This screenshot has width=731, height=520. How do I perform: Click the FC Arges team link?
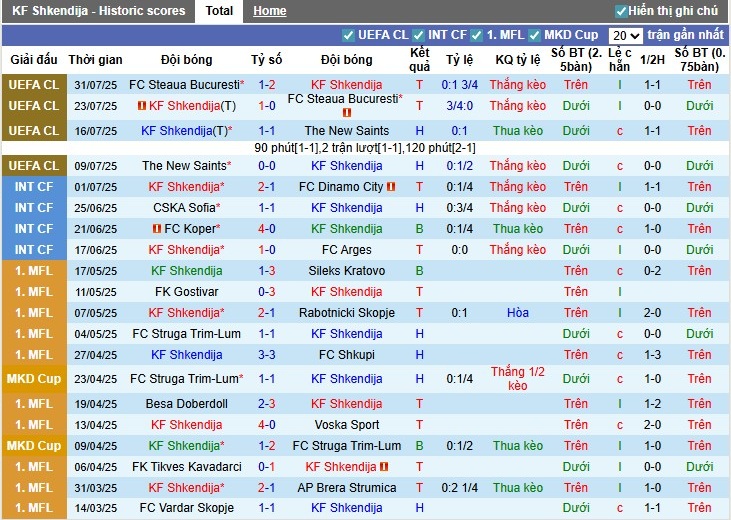pos(346,250)
